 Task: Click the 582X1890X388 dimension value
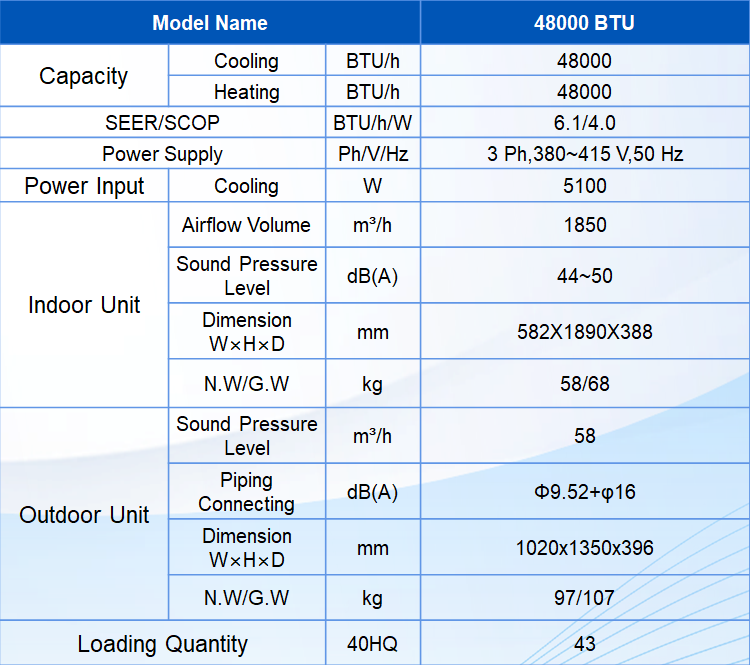click(x=584, y=331)
